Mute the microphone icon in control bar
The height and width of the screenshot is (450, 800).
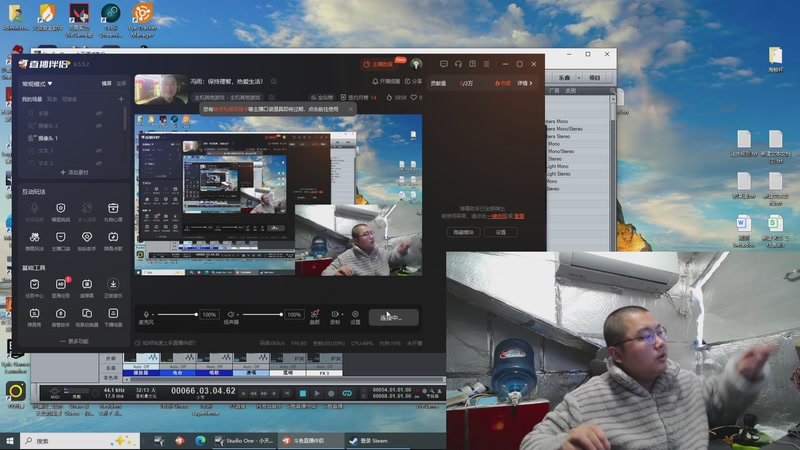(146, 314)
